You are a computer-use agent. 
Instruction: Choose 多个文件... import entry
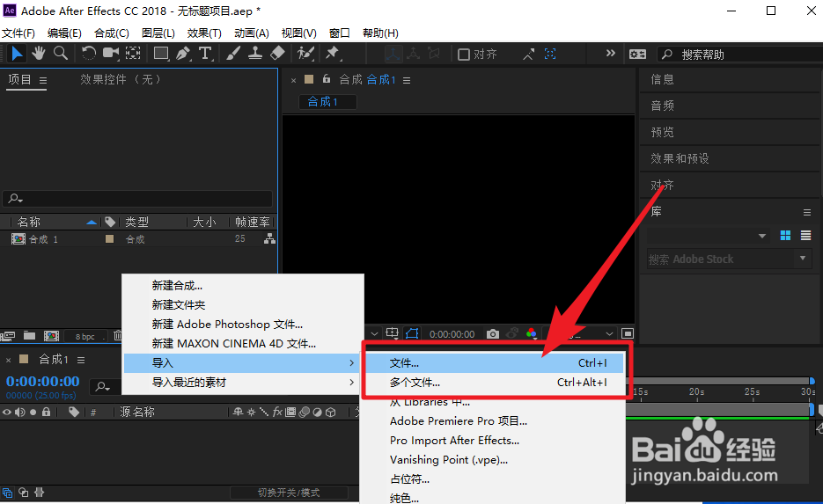pyautogui.click(x=495, y=383)
